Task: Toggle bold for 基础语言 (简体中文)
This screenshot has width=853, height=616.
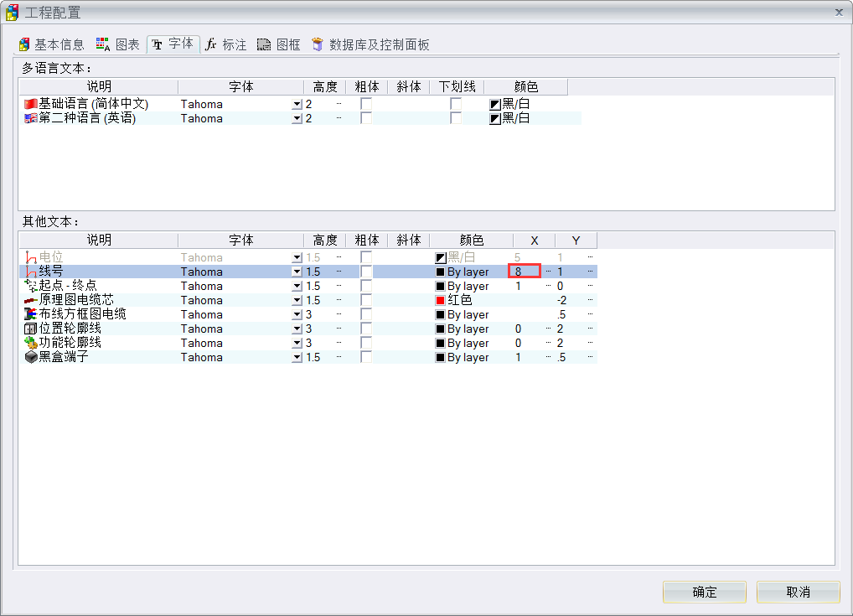Action: pyautogui.click(x=366, y=104)
